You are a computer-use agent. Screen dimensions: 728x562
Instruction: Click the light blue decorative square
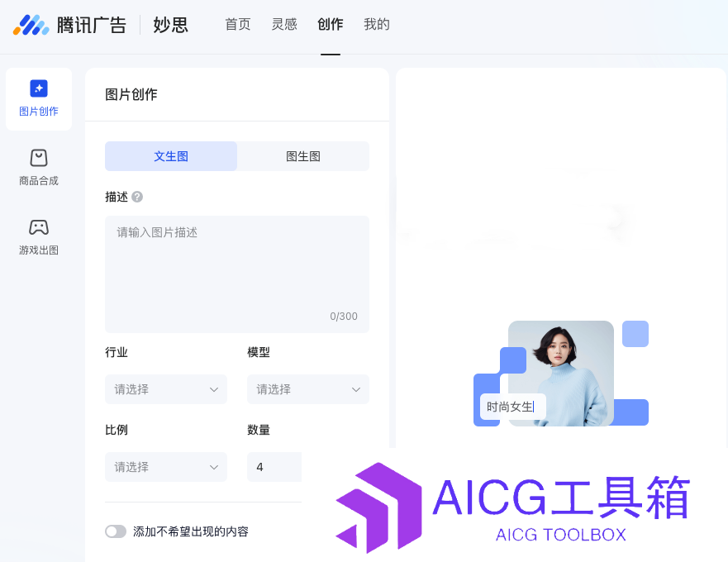pyautogui.click(x=635, y=334)
